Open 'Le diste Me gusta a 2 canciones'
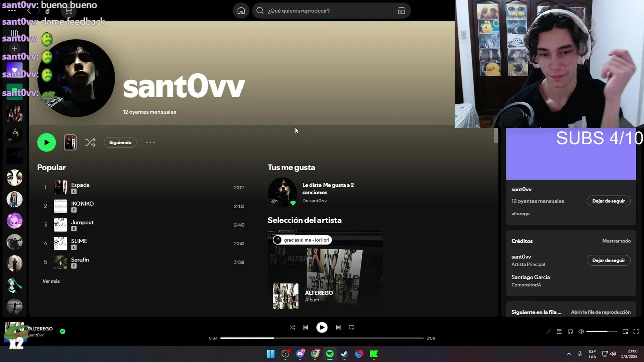 tap(328, 189)
